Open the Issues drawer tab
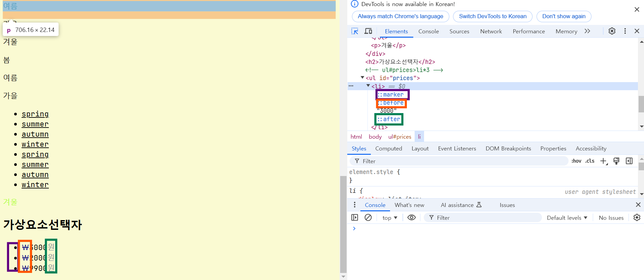Image resolution: width=644 pixels, height=280 pixels. click(x=507, y=205)
